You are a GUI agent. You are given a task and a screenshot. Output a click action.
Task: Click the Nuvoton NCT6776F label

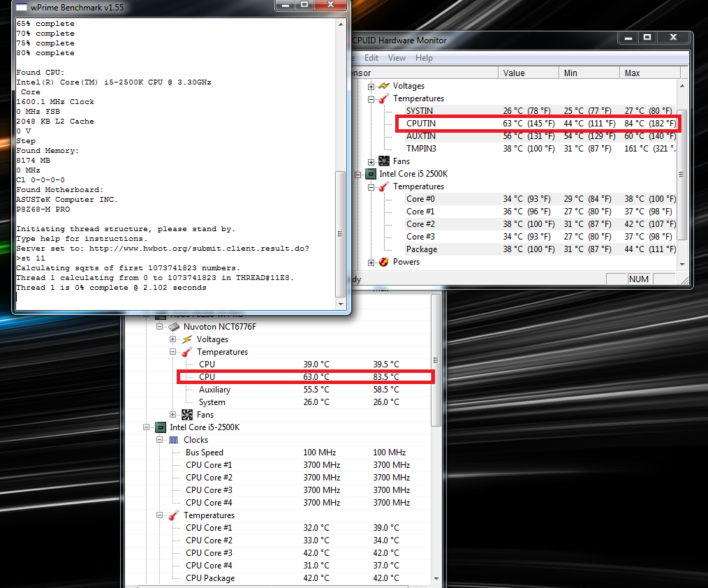tap(220, 327)
